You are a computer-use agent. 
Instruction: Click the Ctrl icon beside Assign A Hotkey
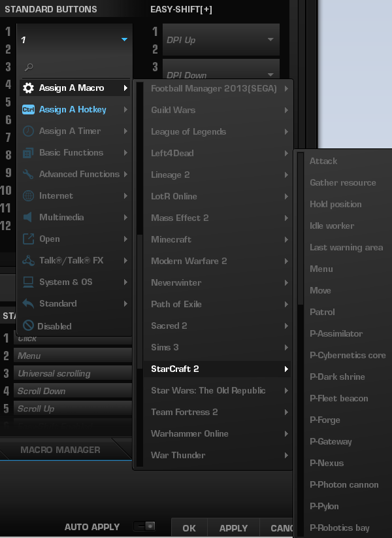pos(28,109)
